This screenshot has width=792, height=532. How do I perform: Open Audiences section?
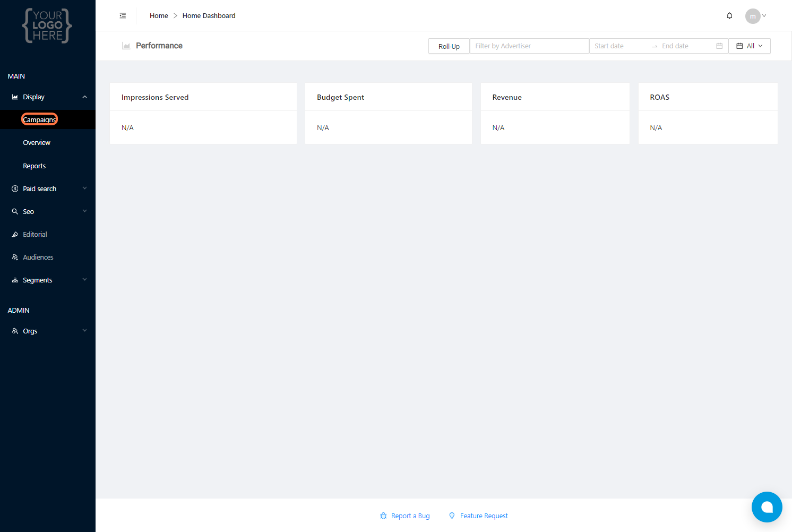click(38, 258)
